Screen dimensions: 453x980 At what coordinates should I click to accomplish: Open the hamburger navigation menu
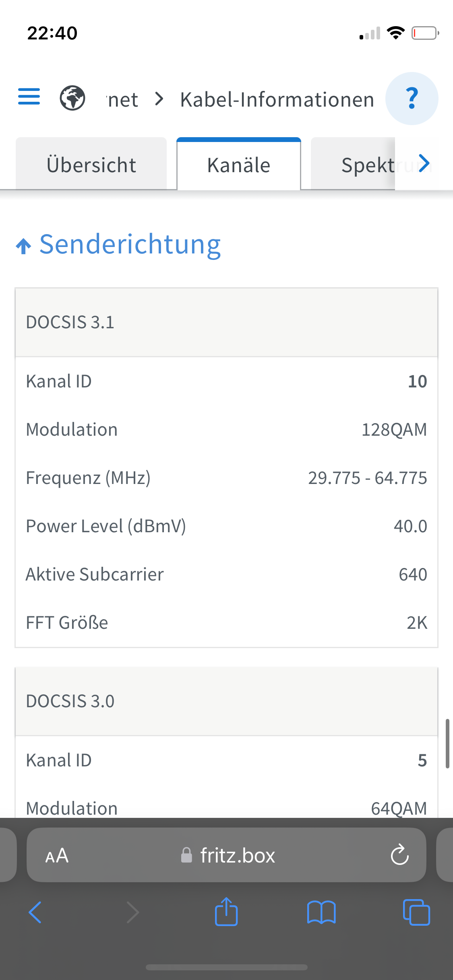29,97
